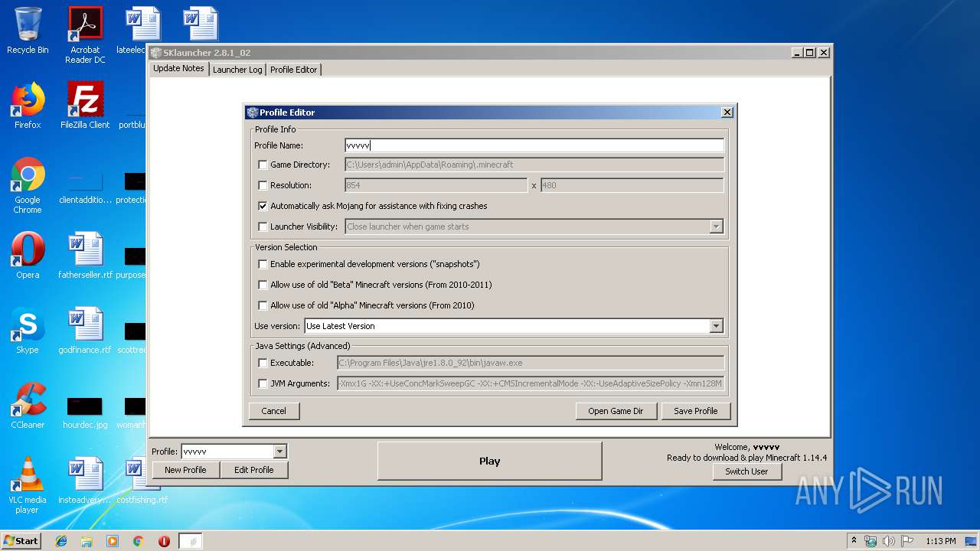The height and width of the screenshot is (551, 980).
Task: Launch Google Chrome desktop shortcut
Action: coord(28,185)
